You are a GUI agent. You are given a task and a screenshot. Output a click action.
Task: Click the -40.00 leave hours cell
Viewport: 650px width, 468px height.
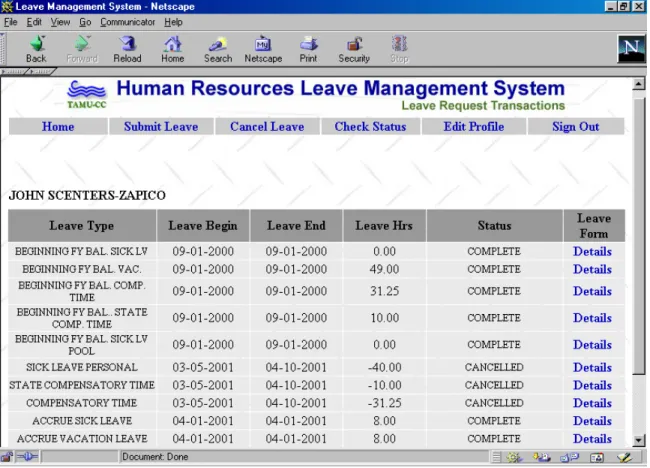[384, 368]
